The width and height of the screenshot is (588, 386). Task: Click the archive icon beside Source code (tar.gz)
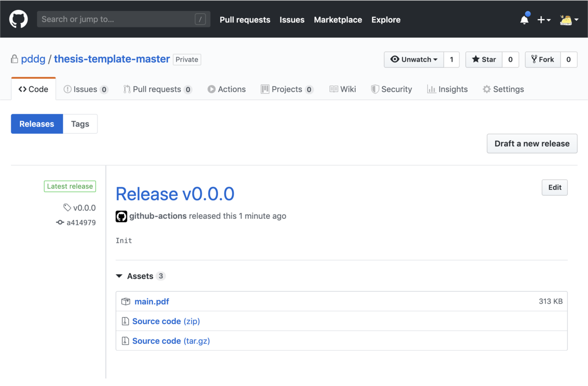pos(125,341)
